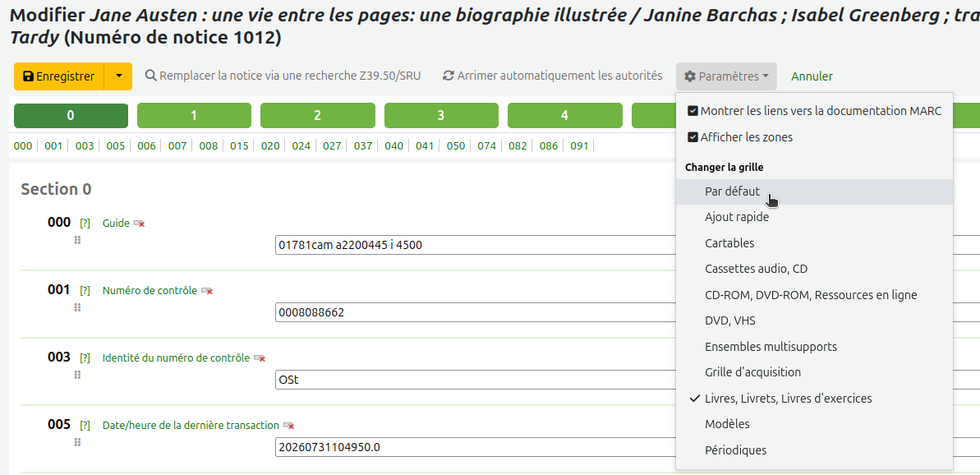
Task: Collapse the Paramètres dropdown menu
Action: [725, 76]
